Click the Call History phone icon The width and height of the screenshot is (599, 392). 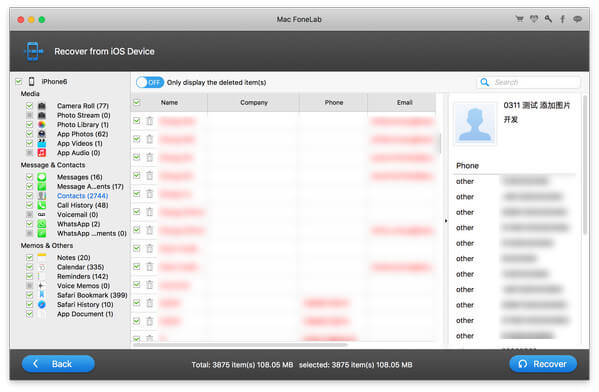[42, 205]
